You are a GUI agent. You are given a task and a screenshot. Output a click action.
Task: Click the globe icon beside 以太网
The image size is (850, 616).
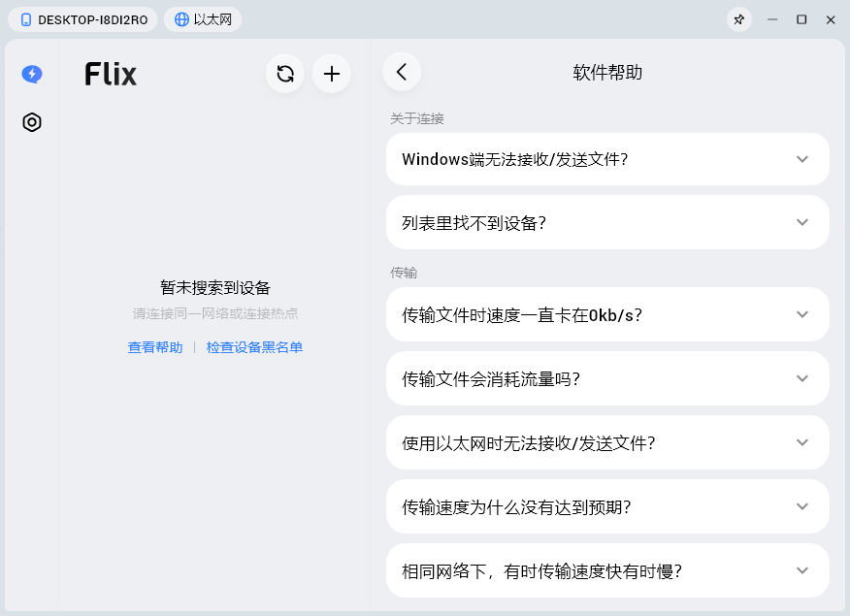pos(181,20)
